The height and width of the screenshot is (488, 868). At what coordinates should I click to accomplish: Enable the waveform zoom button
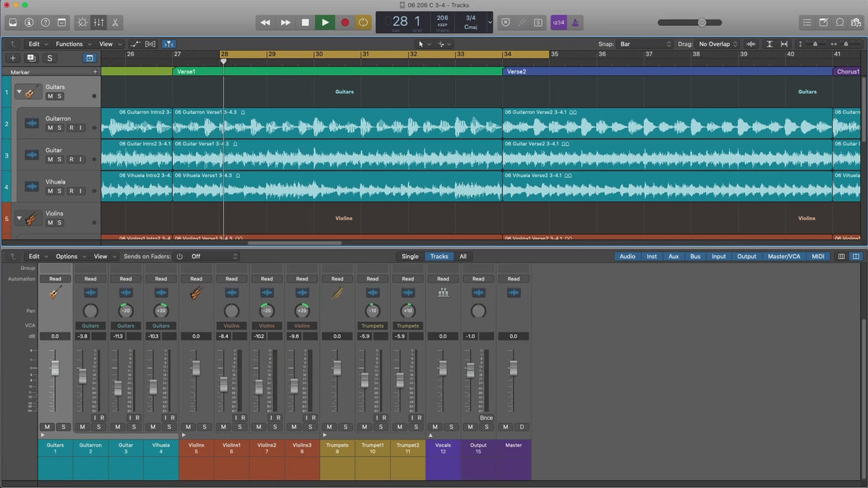tap(750, 44)
